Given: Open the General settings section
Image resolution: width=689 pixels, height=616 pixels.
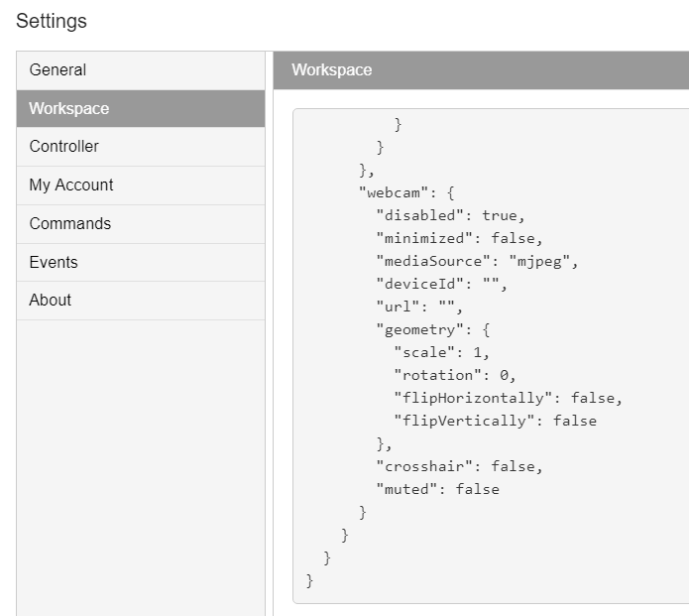Looking at the screenshot, I should tap(141, 70).
